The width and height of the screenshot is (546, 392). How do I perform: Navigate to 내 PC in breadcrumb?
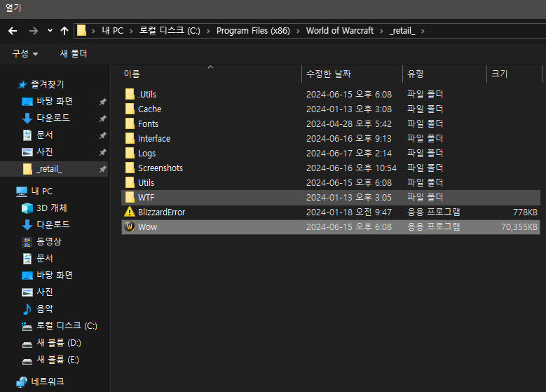point(112,31)
